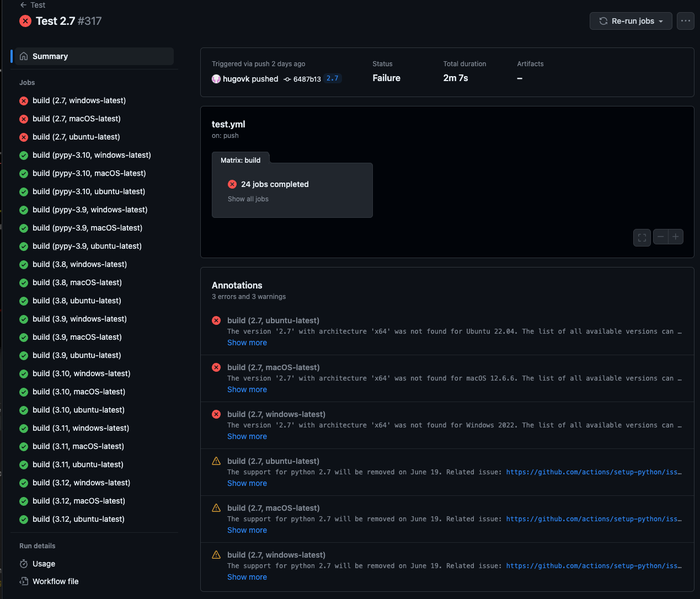
Task: Open setup-python issue link in macOS warning
Action: click(594, 519)
